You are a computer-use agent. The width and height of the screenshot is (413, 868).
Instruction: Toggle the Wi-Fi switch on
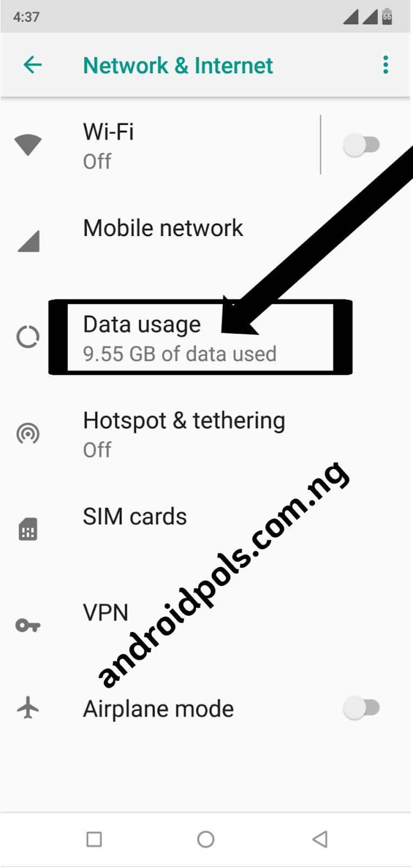(362, 145)
